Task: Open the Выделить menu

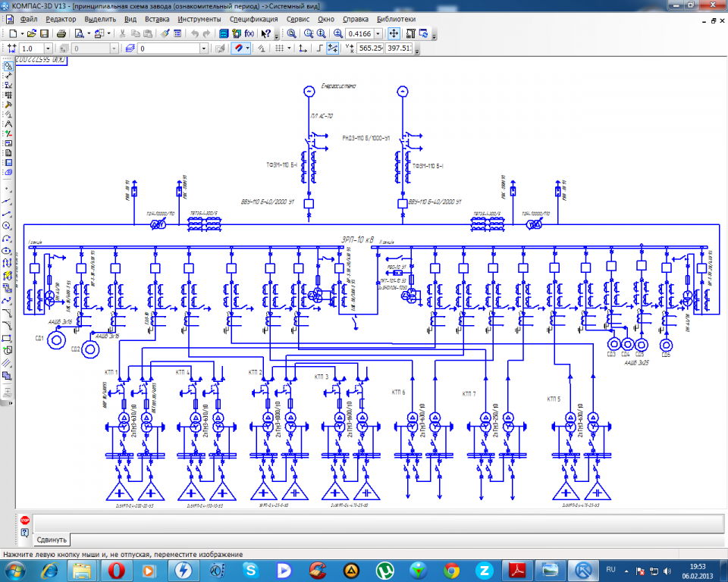Action: click(x=100, y=19)
